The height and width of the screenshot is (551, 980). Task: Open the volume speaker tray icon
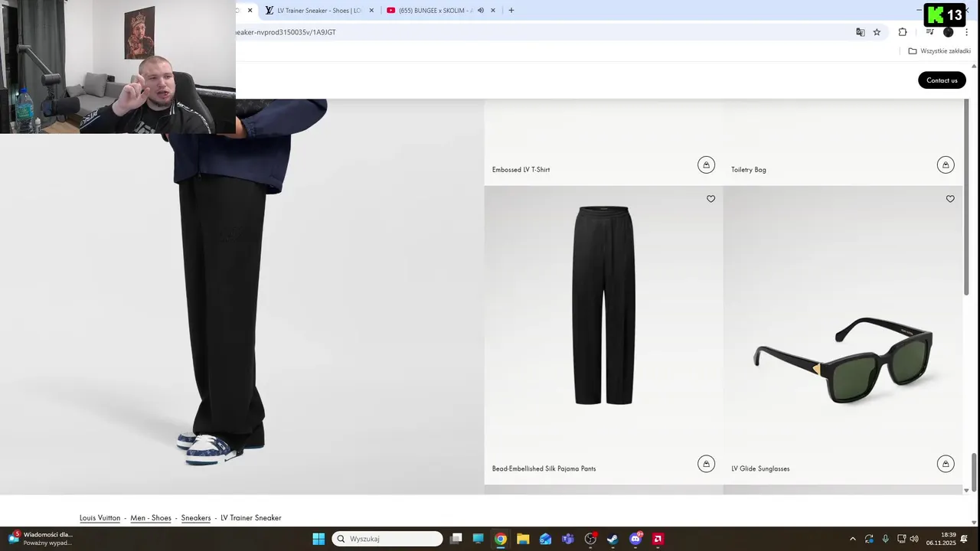point(914,539)
